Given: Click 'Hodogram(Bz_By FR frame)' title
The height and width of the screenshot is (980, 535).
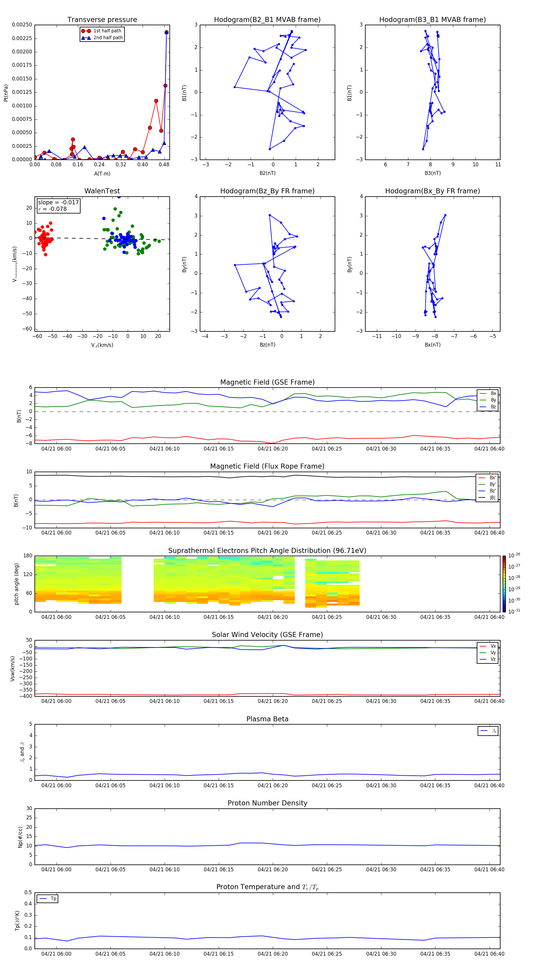Looking at the screenshot, I should pyautogui.click(x=267, y=191).
